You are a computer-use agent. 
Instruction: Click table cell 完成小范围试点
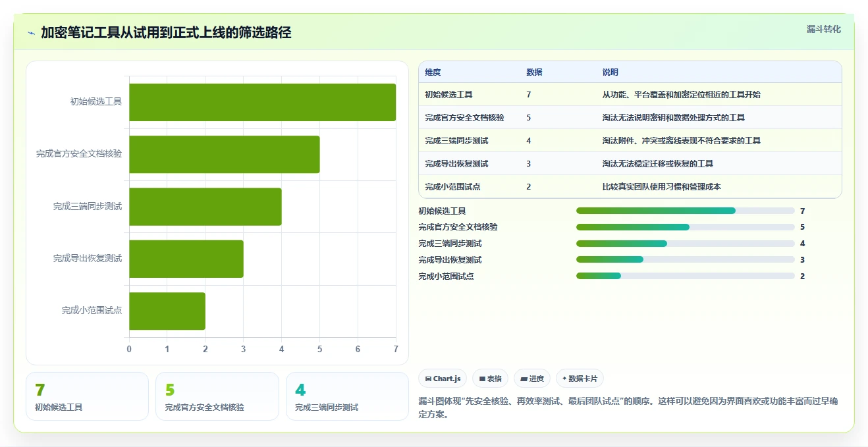[452, 187]
